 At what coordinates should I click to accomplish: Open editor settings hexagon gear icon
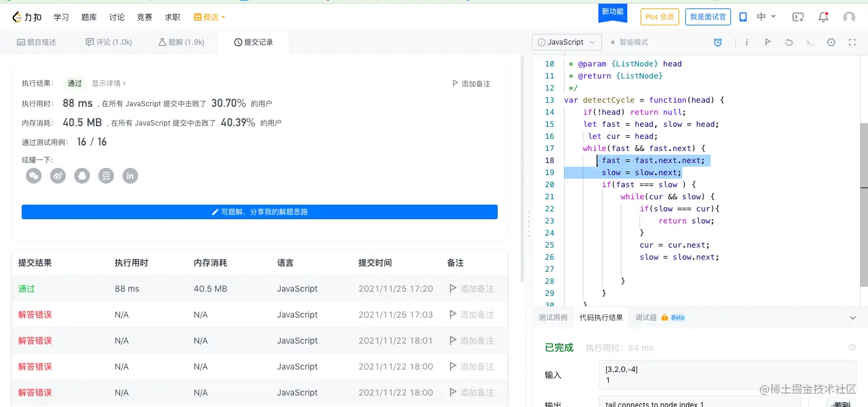[831, 42]
